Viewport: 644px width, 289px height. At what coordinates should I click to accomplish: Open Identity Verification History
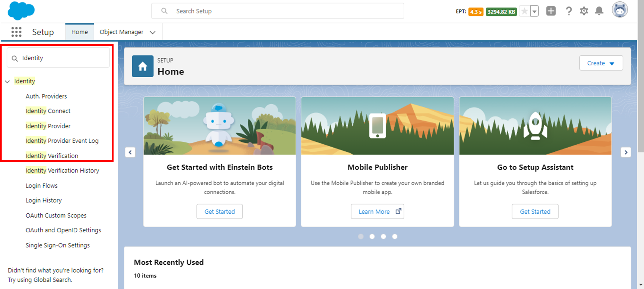[62, 170]
